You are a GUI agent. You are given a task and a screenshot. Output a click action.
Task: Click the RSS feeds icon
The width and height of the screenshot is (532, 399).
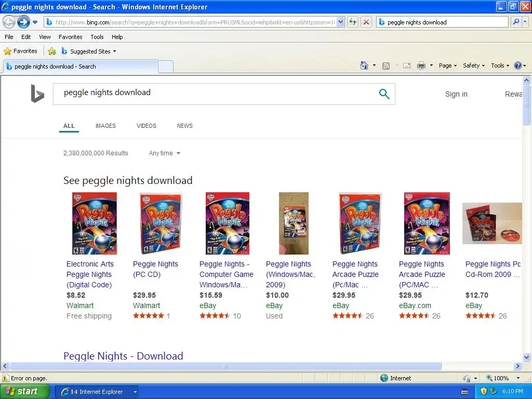[x=386, y=66]
